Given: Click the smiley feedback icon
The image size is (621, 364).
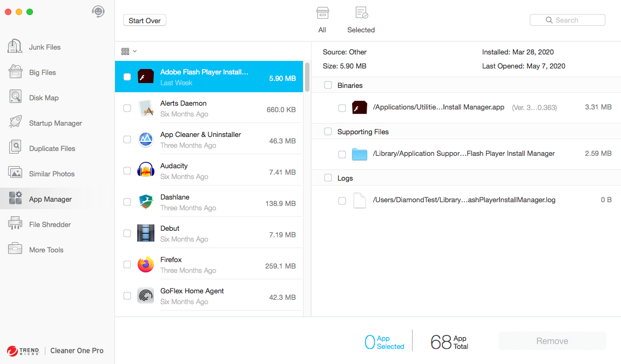Looking at the screenshot, I should click(x=98, y=11).
